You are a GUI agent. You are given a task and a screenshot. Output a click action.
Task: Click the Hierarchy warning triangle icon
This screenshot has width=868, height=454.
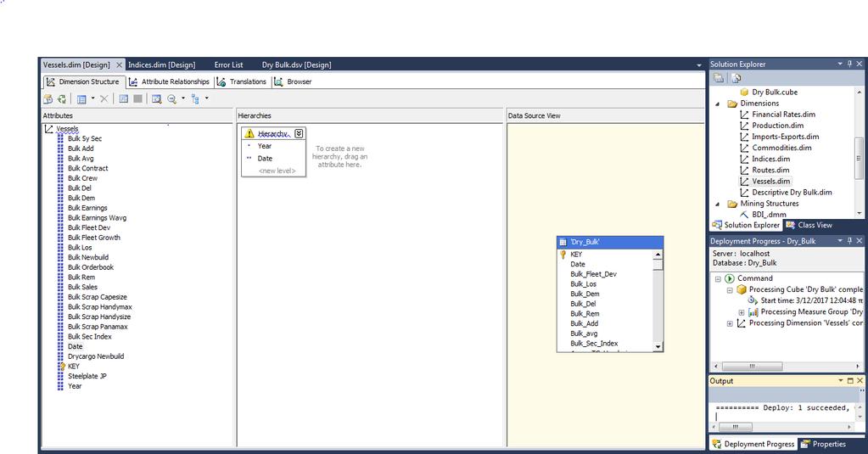click(x=249, y=133)
